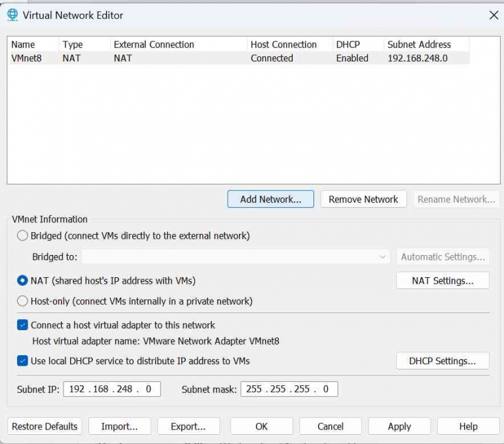Uncheck Connect a host virtual adapter

(x=23, y=325)
